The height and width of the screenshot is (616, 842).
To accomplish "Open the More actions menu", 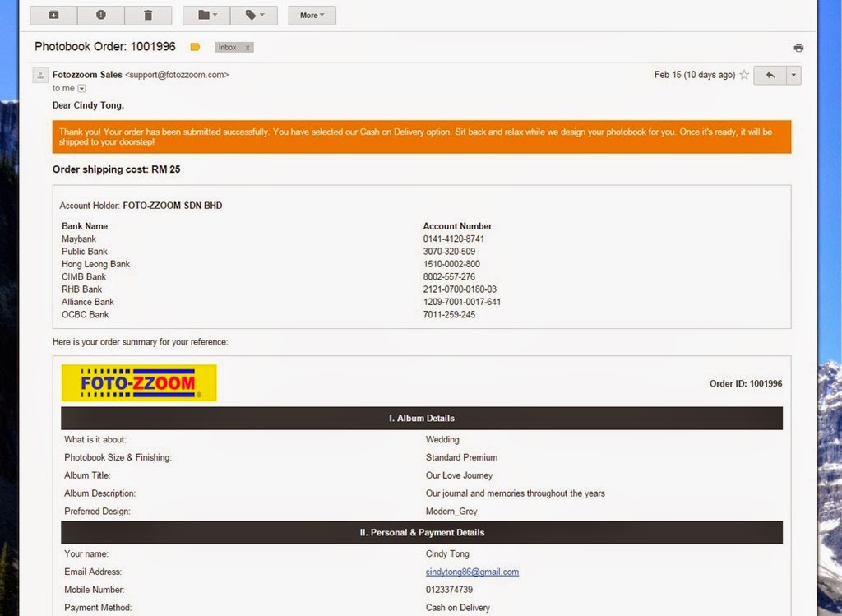I will tap(312, 15).
